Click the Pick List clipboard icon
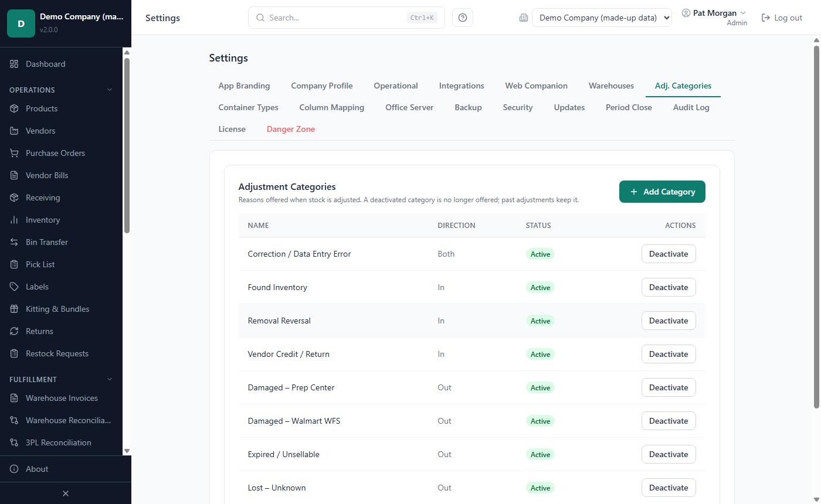821x504 pixels. coord(14,264)
